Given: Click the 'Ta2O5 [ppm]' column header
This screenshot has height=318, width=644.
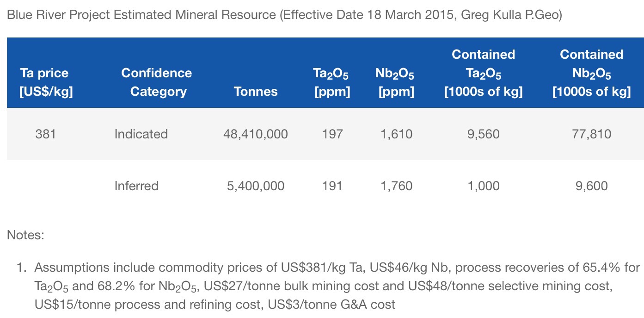Looking at the screenshot, I should 331,82.
